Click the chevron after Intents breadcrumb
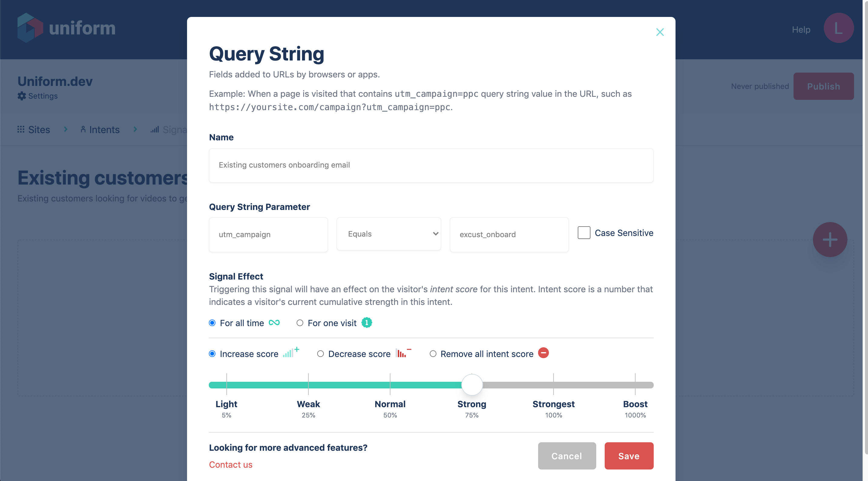 (135, 129)
